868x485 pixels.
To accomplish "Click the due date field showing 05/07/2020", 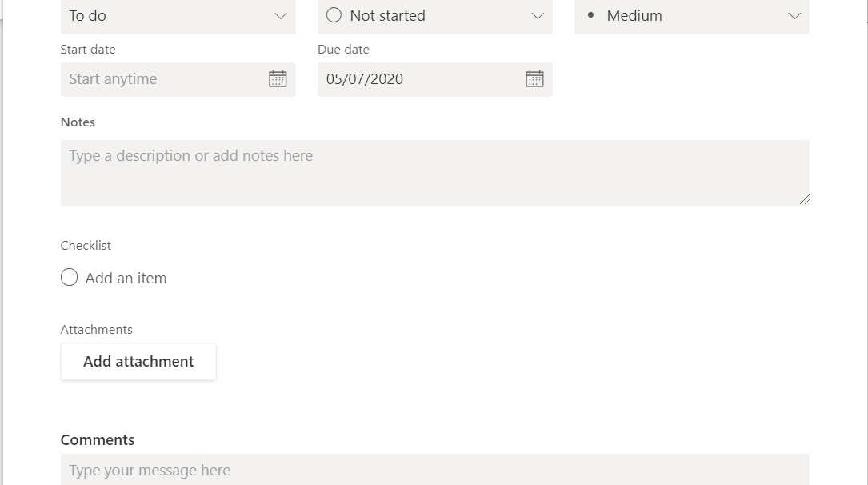I will [416, 79].
